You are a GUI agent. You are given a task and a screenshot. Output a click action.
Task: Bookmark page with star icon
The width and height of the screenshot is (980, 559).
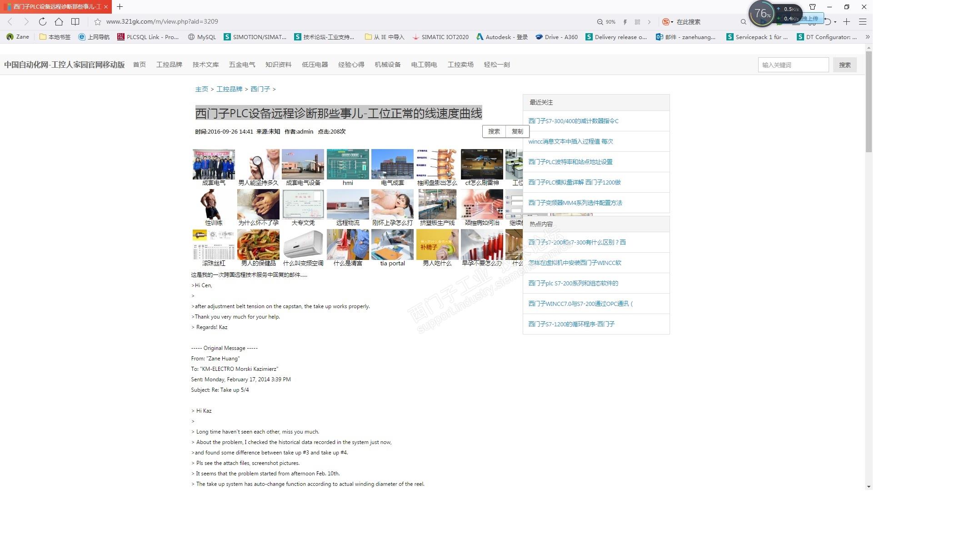pyautogui.click(x=97, y=21)
